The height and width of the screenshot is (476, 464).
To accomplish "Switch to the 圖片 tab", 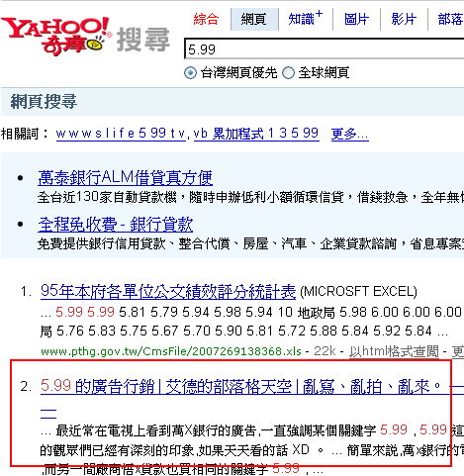I will point(356,19).
